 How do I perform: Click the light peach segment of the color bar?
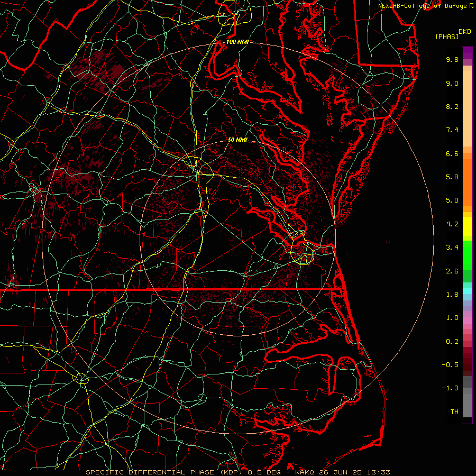coord(467,108)
